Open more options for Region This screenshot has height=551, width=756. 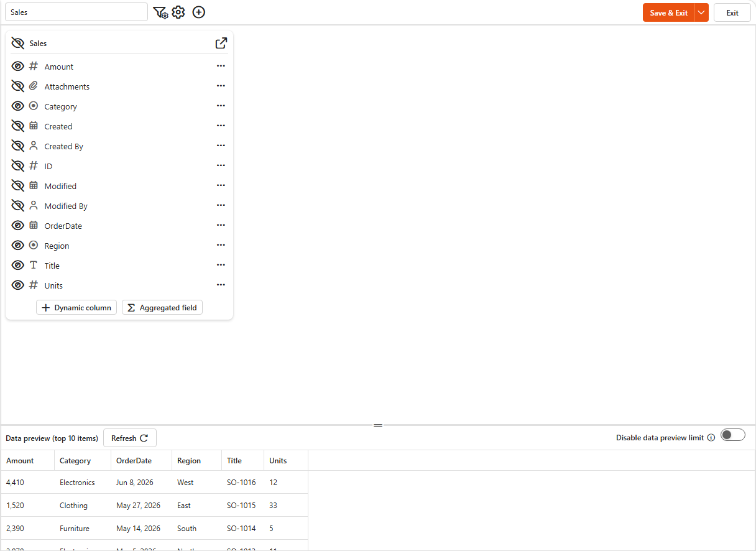click(221, 245)
